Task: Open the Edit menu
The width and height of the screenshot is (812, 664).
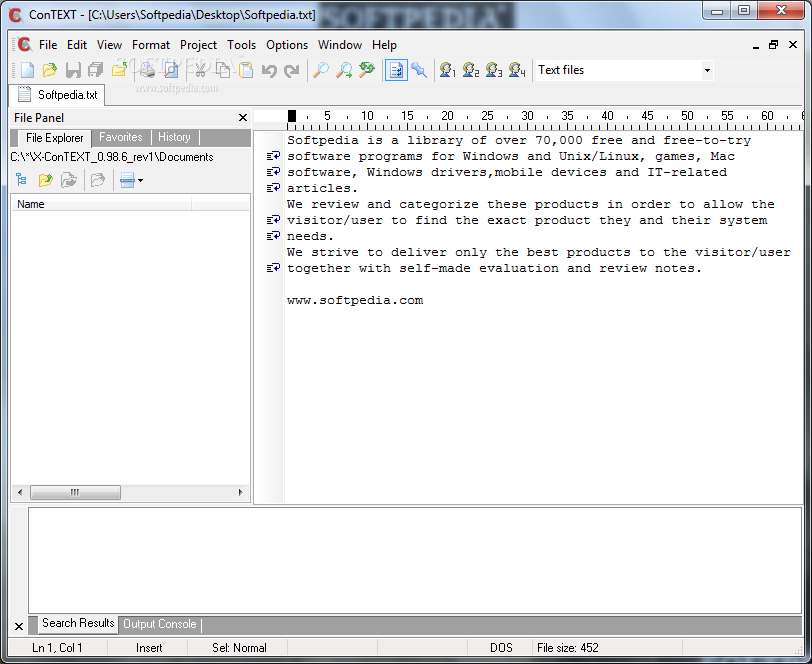Action: pos(77,45)
